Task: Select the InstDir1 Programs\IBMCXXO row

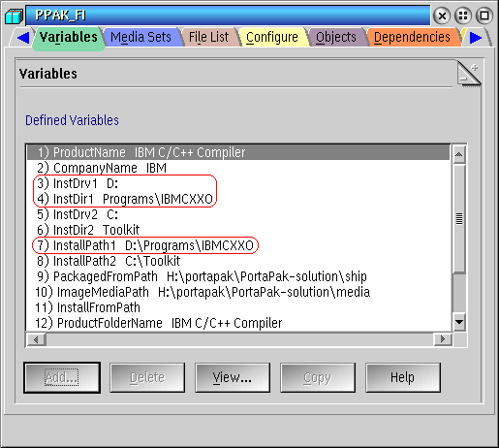Action: point(238,199)
